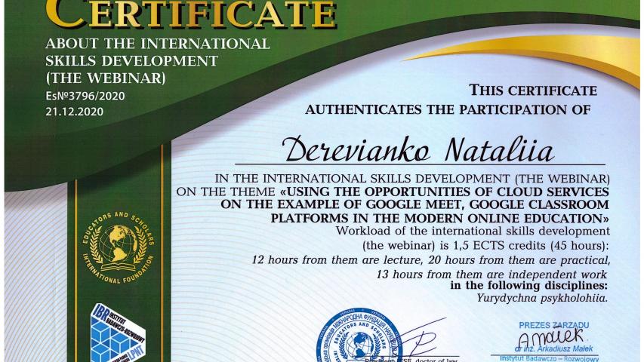Click the name 'Derevianko Nataliia'

[418, 150]
